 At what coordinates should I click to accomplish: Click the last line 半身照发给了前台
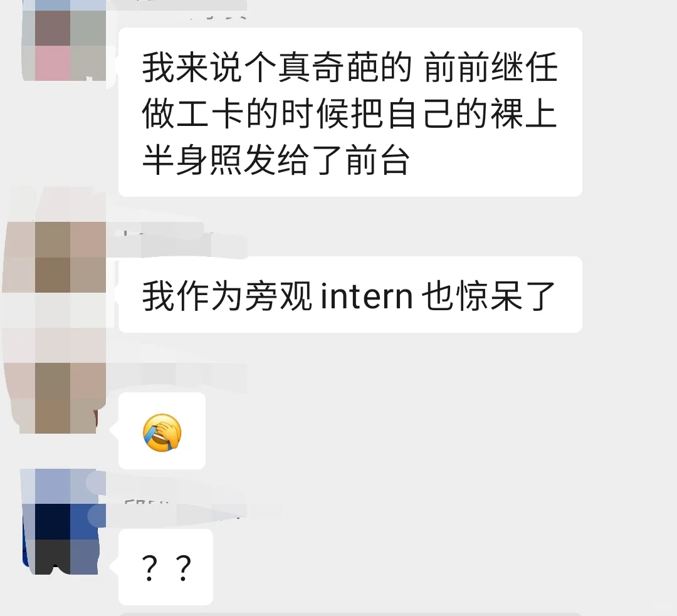(276, 160)
